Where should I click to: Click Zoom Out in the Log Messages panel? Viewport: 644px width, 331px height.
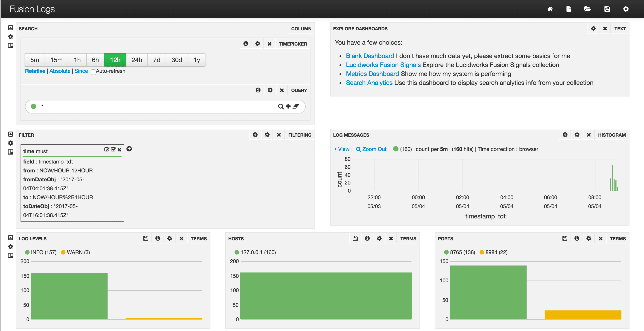point(371,149)
